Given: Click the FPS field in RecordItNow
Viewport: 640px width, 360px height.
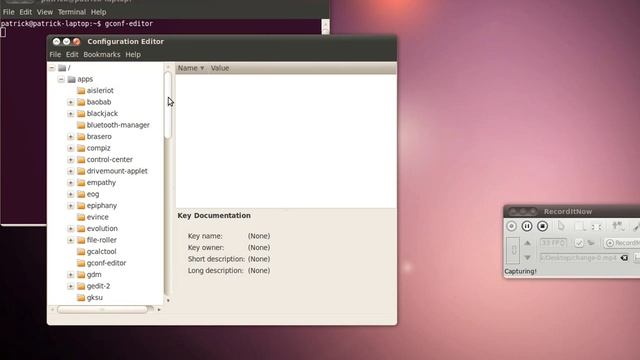Looking at the screenshot, I should coord(553,243).
